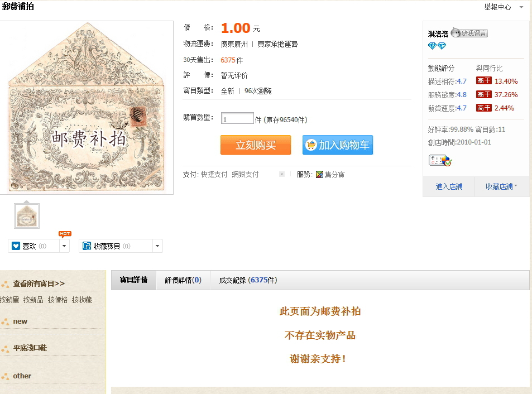Click the seller identity verification badge icon
This screenshot has width=532, height=394.
[440, 161]
